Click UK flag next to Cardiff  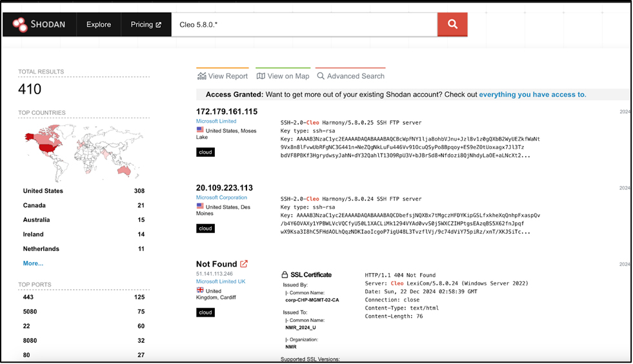(x=200, y=290)
